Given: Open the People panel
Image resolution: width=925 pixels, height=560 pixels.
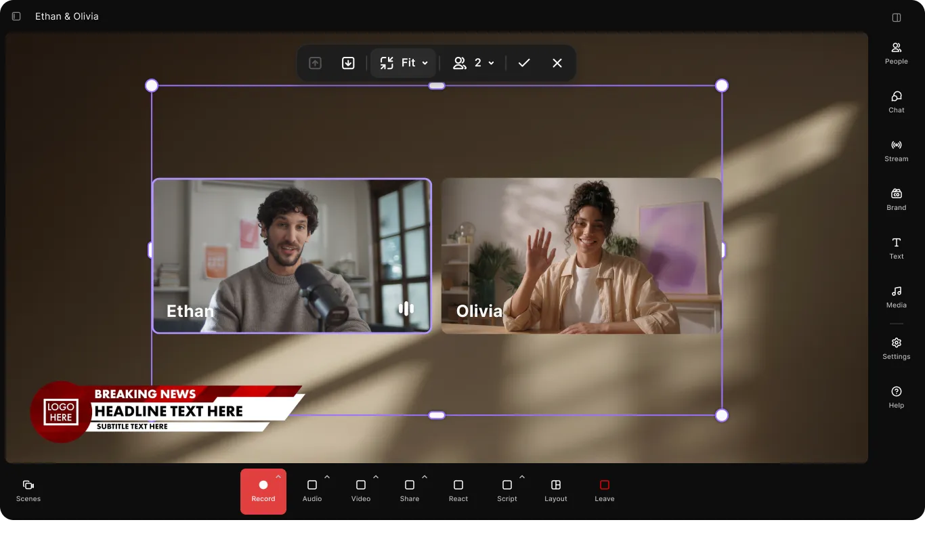Looking at the screenshot, I should (896, 53).
